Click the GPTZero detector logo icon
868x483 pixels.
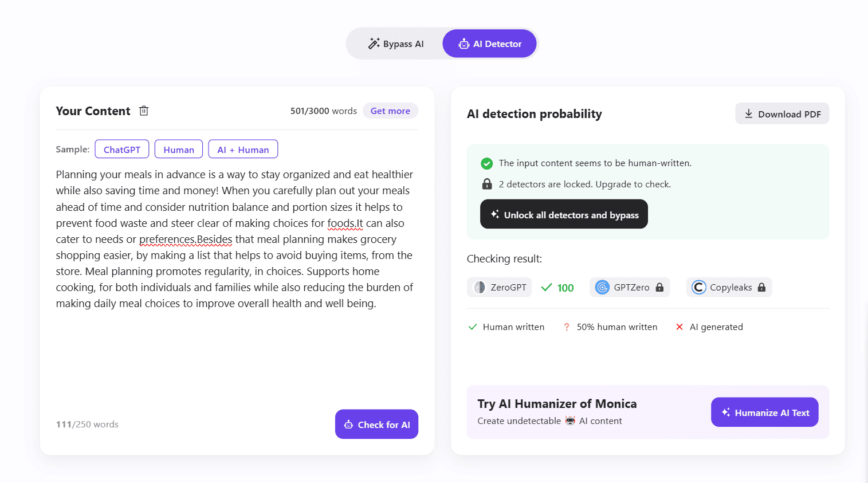602,287
